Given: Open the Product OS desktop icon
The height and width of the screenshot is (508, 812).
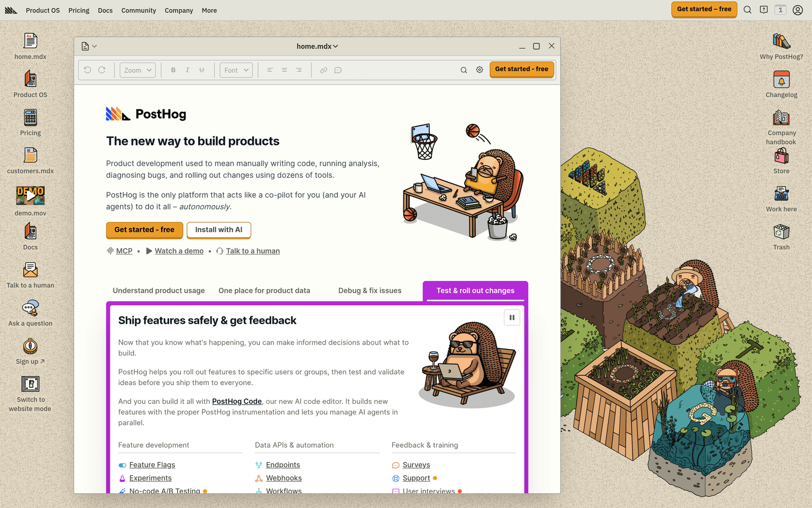Looking at the screenshot, I should 30,79.
